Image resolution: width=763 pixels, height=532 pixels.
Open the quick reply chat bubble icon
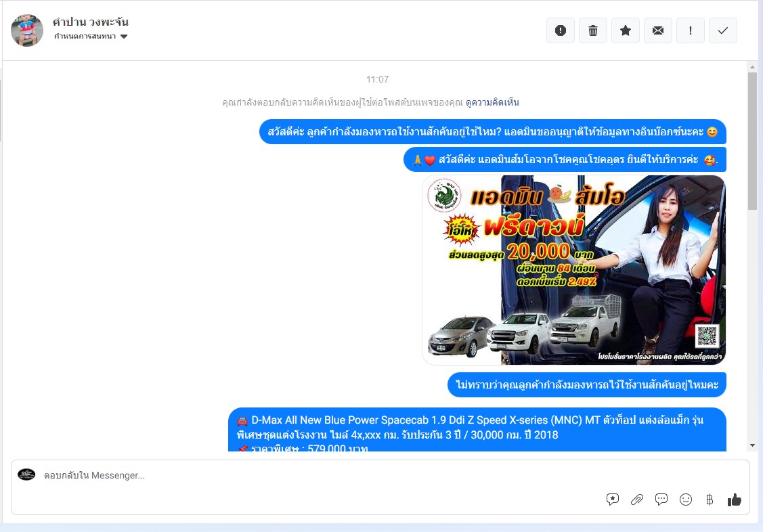[x=661, y=500]
